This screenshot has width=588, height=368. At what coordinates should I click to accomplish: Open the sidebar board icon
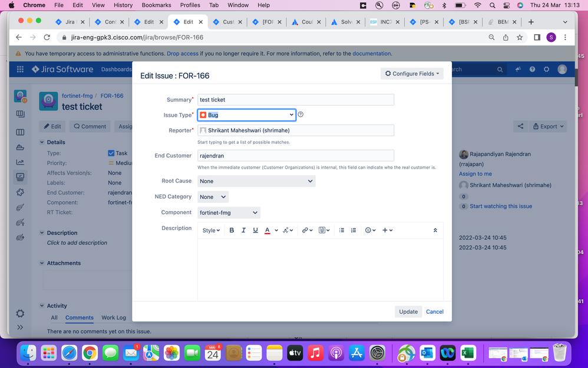click(20, 132)
